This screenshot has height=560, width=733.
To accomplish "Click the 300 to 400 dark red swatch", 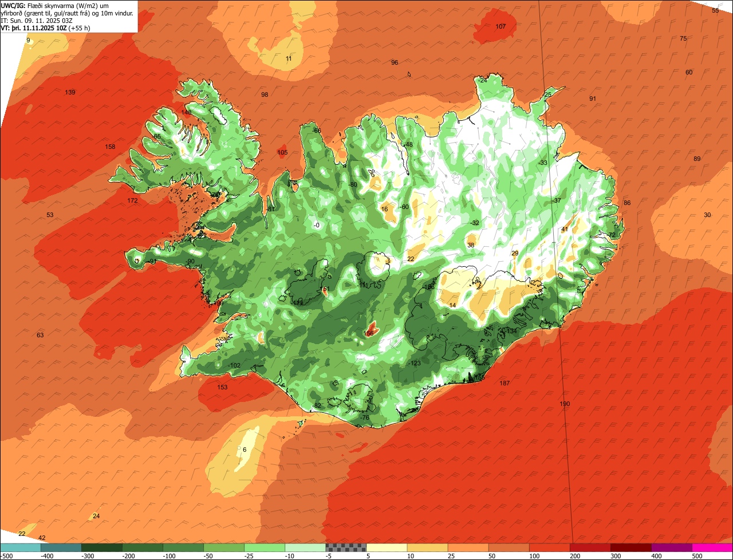I will click(x=631, y=547).
